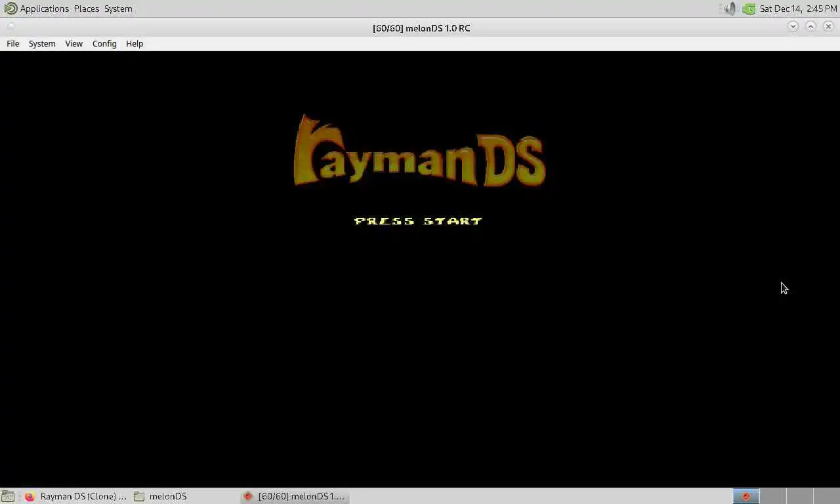Open the View menu
840x504 pixels.
[73, 43]
